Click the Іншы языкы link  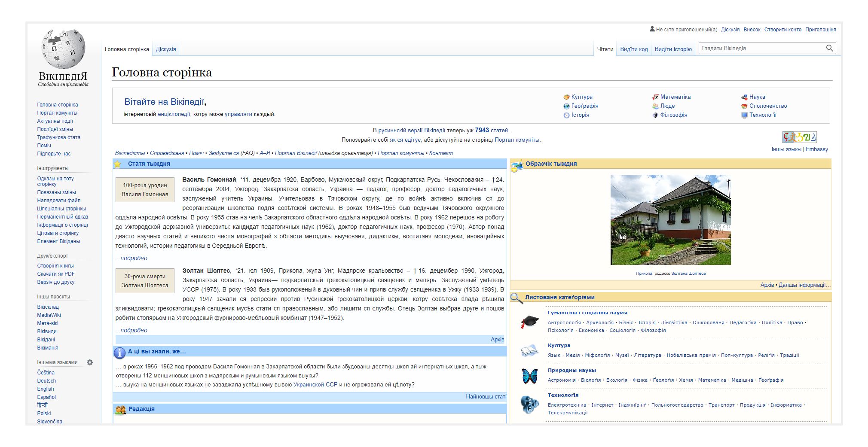[786, 149]
